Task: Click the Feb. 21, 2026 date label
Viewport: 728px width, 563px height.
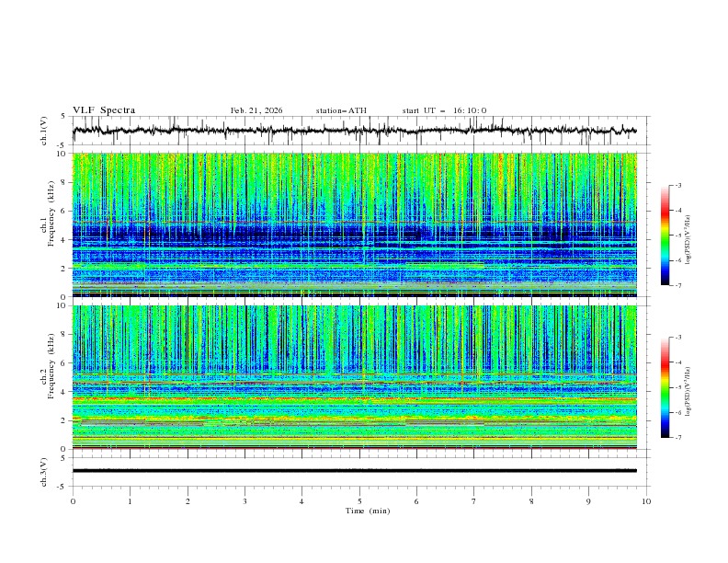Action: [256, 110]
